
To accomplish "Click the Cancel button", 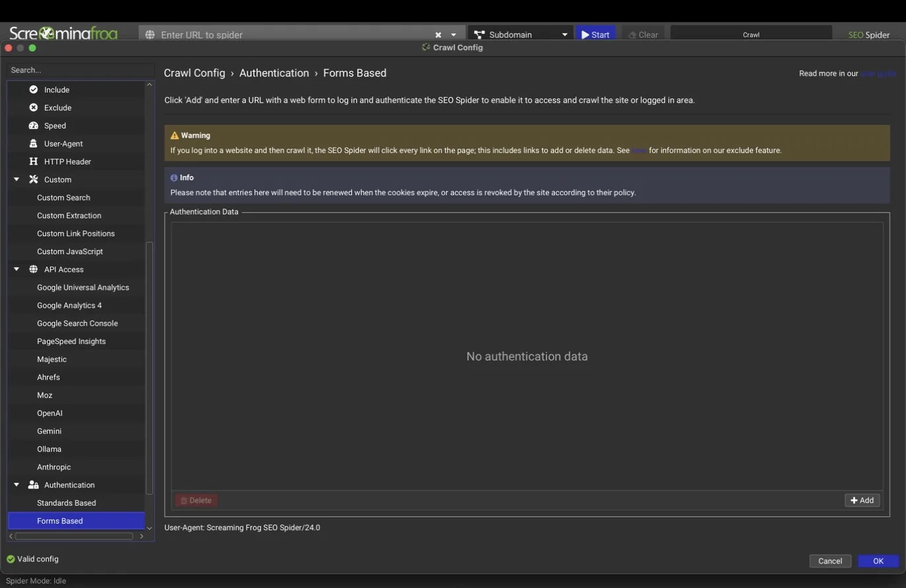I will [x=830, y=561].
